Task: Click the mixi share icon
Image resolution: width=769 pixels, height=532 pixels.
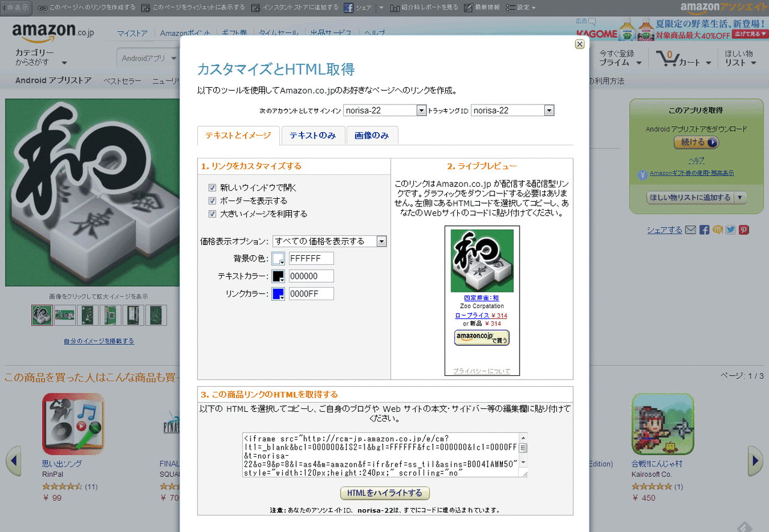Action: [717, 230]
